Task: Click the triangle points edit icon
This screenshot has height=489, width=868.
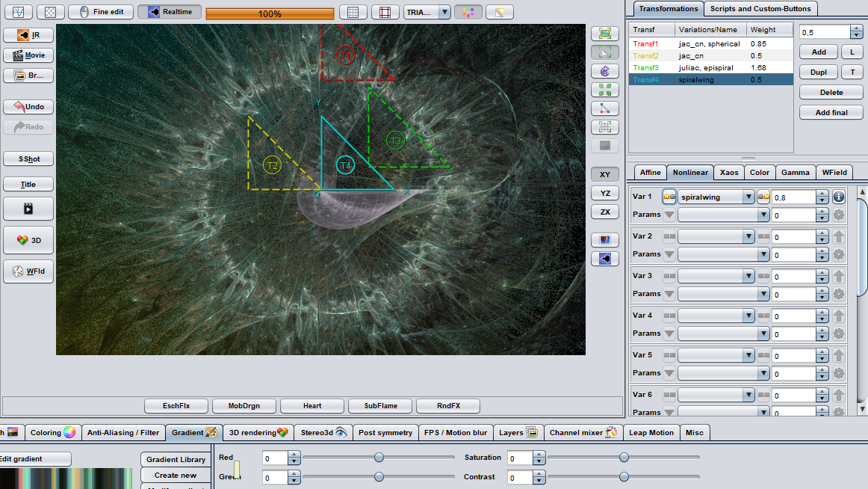Action: pos(605,108)
